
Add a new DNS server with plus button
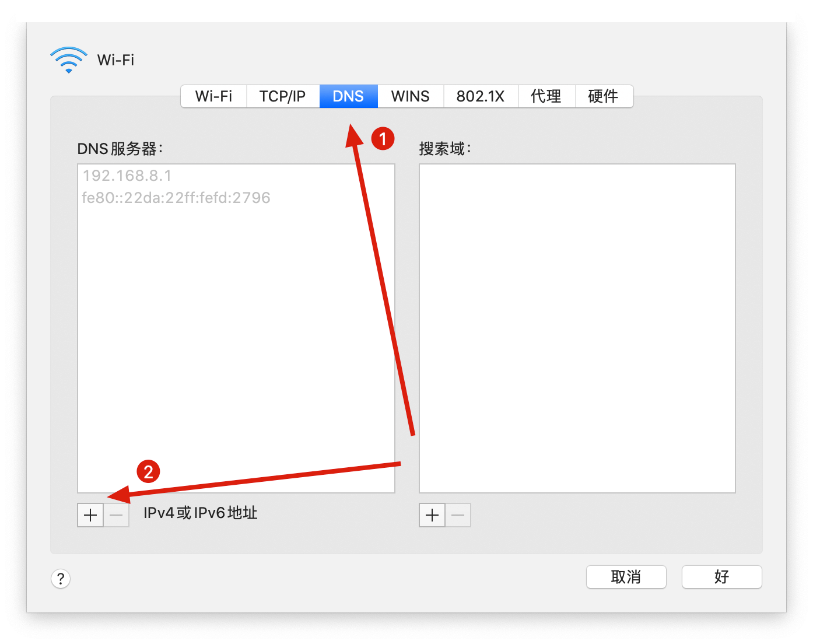click(x=90, y=515)
